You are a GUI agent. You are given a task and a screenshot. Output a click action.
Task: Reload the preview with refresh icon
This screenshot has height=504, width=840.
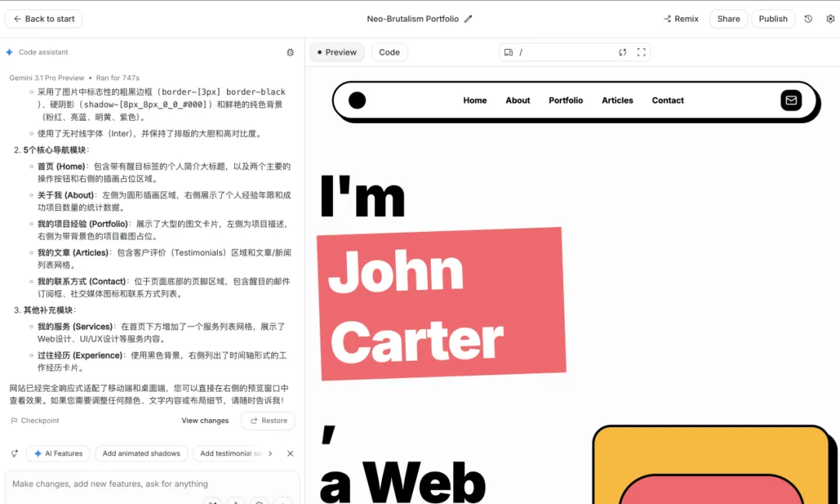[622, 52]
